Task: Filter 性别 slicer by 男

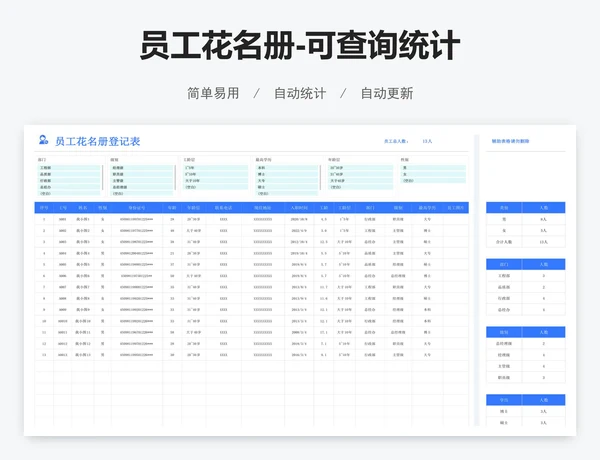Action: pyautogui.click(x=433, y=168)
